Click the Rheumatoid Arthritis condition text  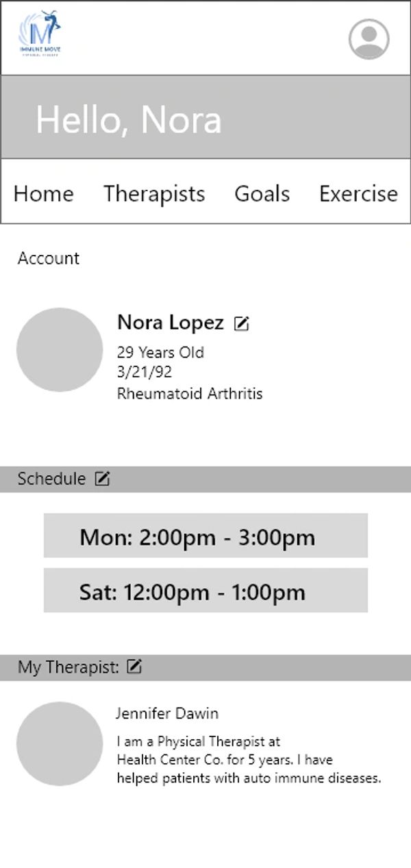pyautogui.click(x=190, y=394)
